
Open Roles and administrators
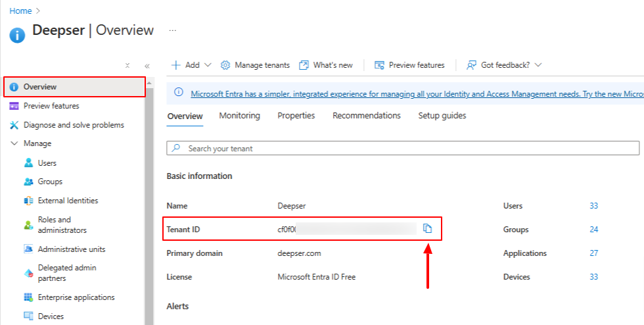[62, 224]
